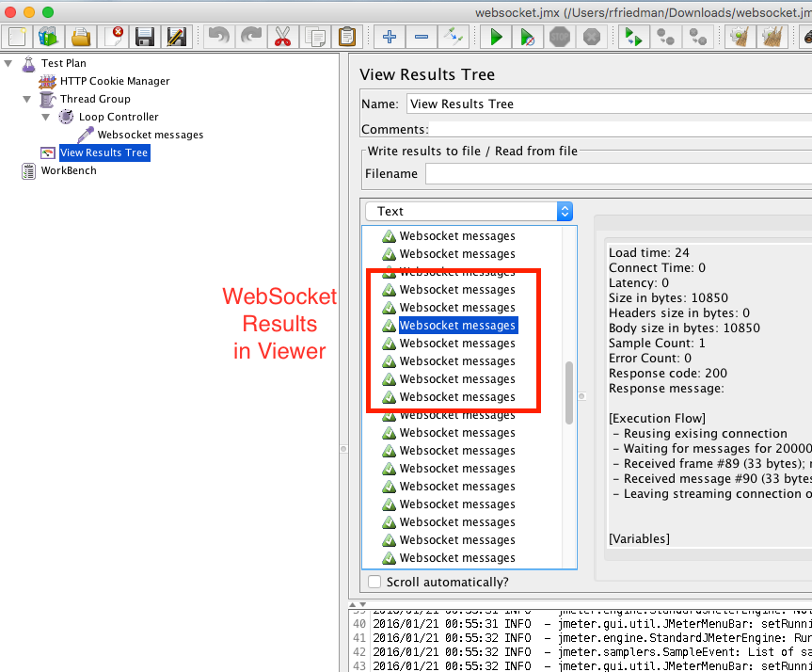Viewport: 812px width, 672px height.
Task: Click the plus icon to expand all nodes
Action: coord(390,37)
